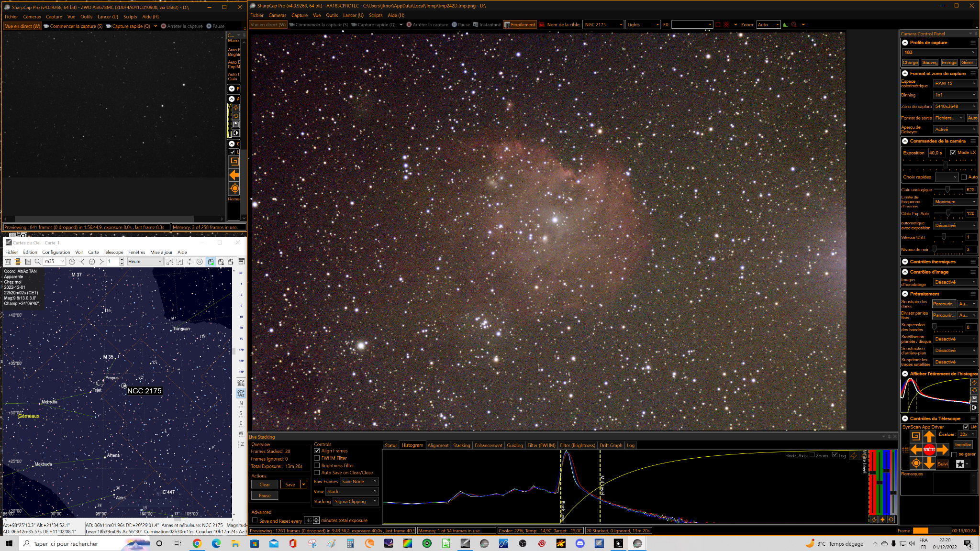Toggle the Lié checkbox for SynScan driver
This screenshot has height=551, width=980.
pos(966,427)
